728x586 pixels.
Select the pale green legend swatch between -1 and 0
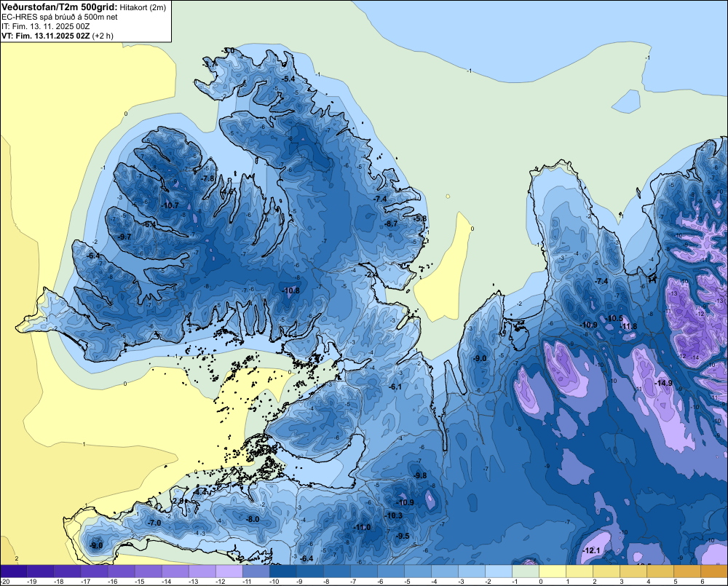pos(525,571)
